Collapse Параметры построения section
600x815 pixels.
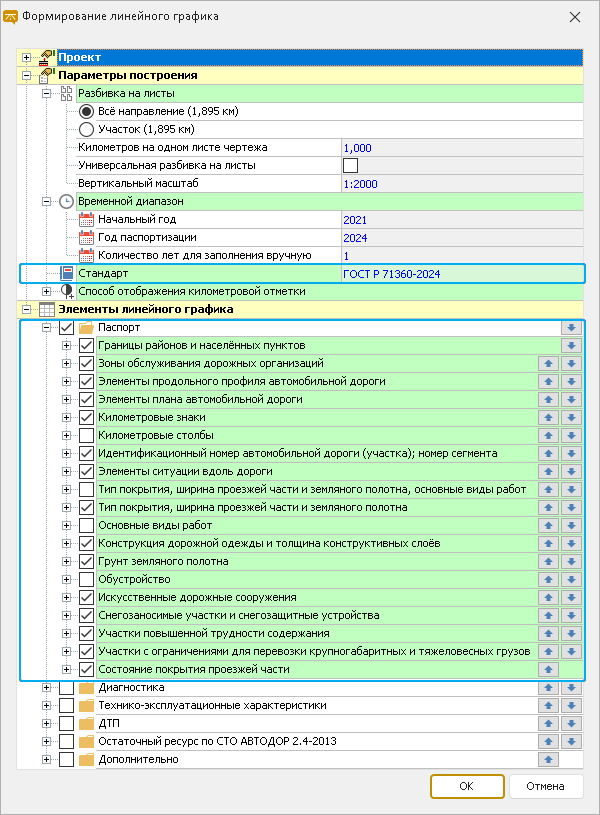[x=27, y=76]
